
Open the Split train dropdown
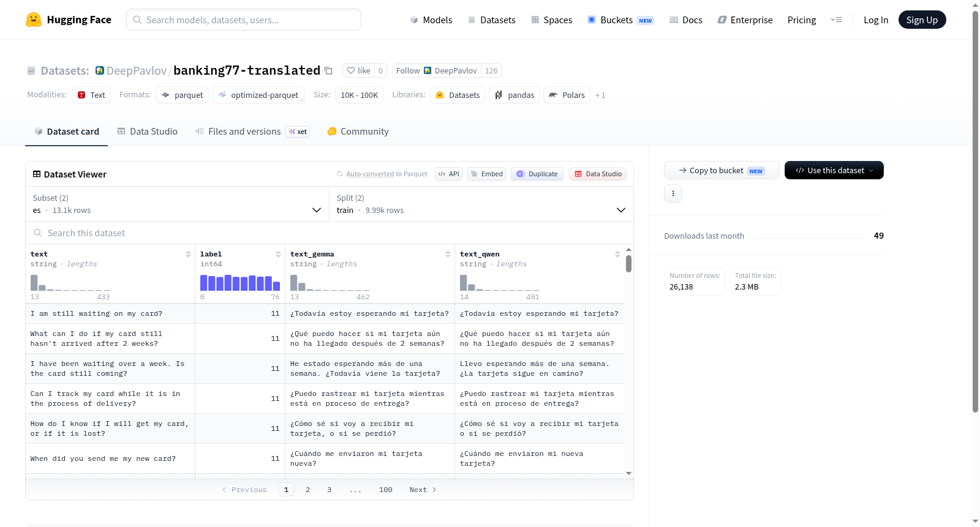coord(481,204)
